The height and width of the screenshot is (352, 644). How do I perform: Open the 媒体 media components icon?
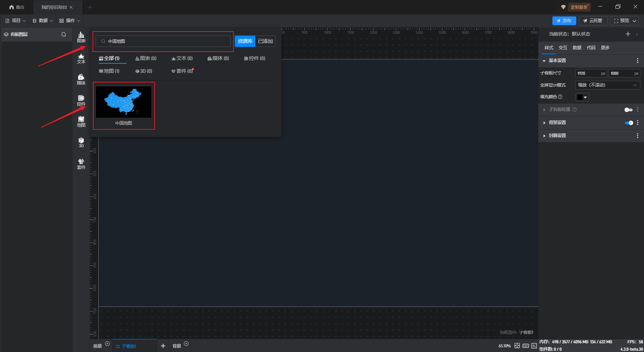pos(81,79)
